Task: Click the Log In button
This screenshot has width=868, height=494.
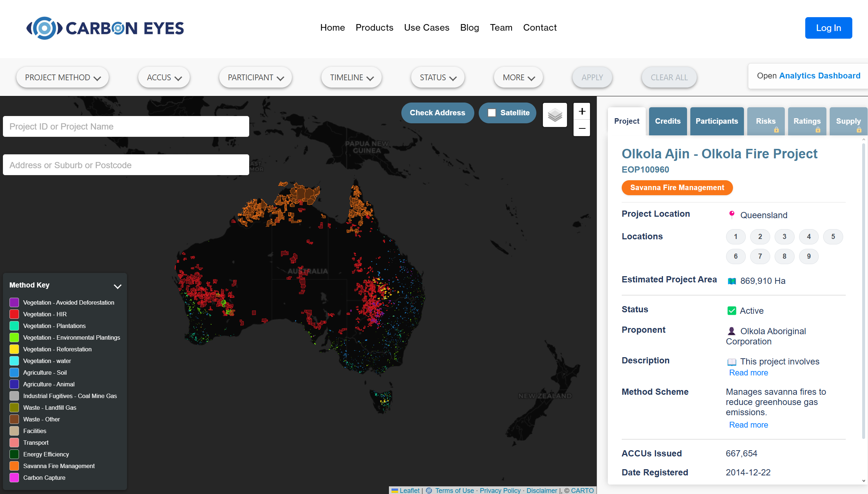Action: (x=828, y=28)
